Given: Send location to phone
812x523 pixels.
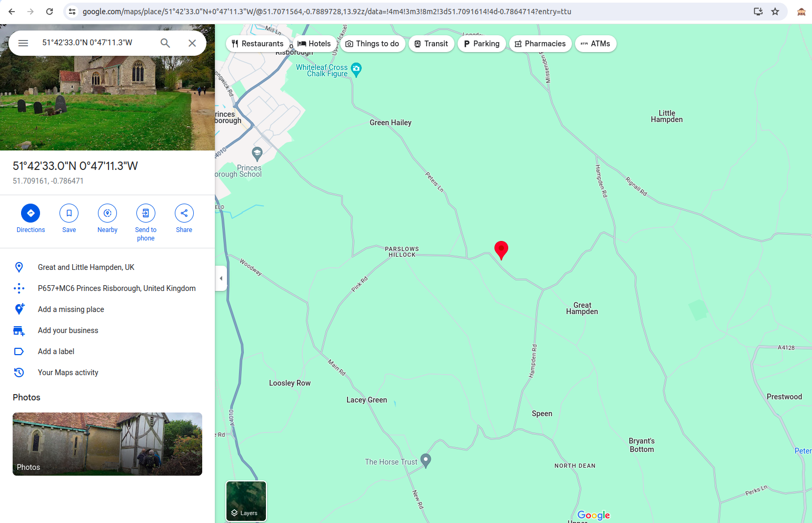Looking at the screenshot, I should coord(146,223).
